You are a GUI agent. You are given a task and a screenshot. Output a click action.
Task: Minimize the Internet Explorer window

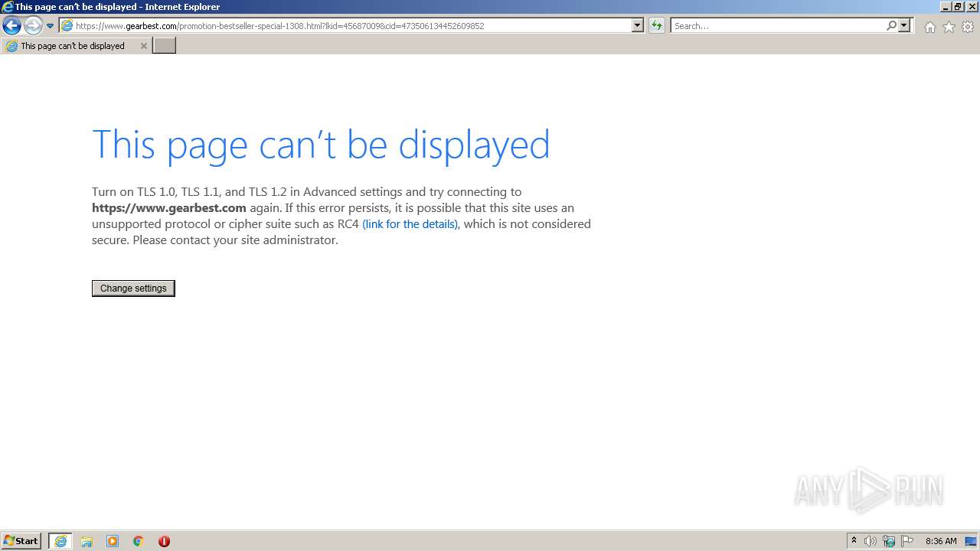(945, 7)
